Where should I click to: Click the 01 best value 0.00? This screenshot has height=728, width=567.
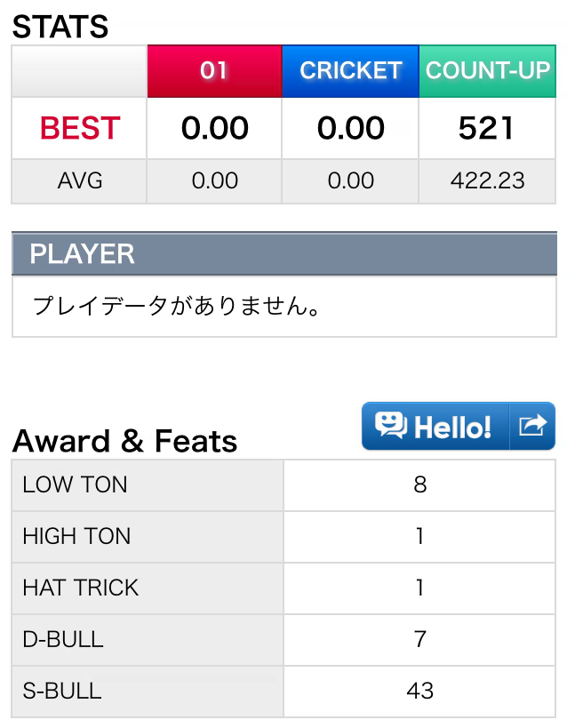point(214,128)
